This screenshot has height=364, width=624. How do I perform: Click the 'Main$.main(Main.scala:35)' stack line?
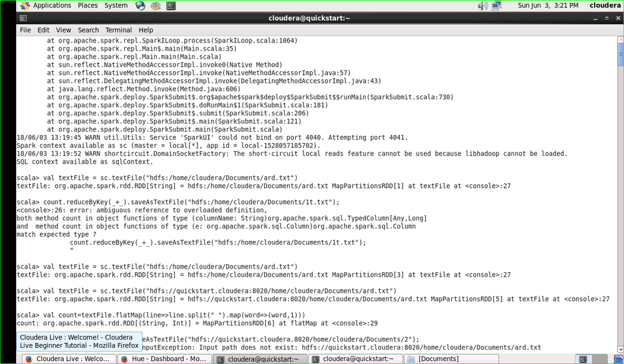pos(142,49)
